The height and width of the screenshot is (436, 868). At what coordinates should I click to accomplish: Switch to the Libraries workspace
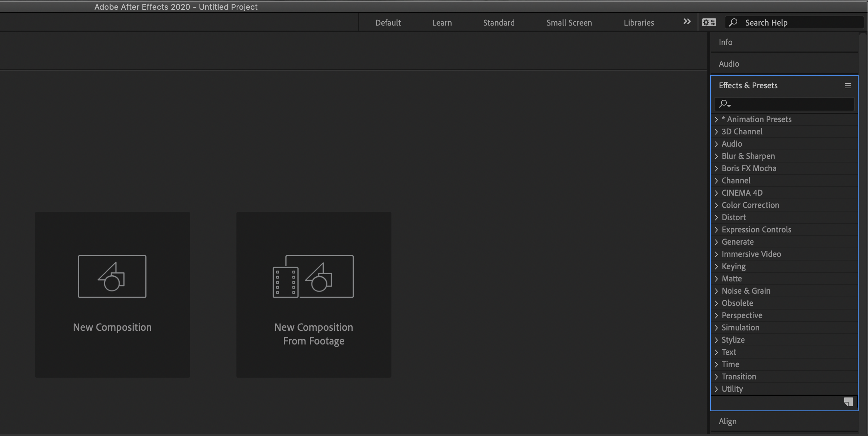tap(639, 23)
